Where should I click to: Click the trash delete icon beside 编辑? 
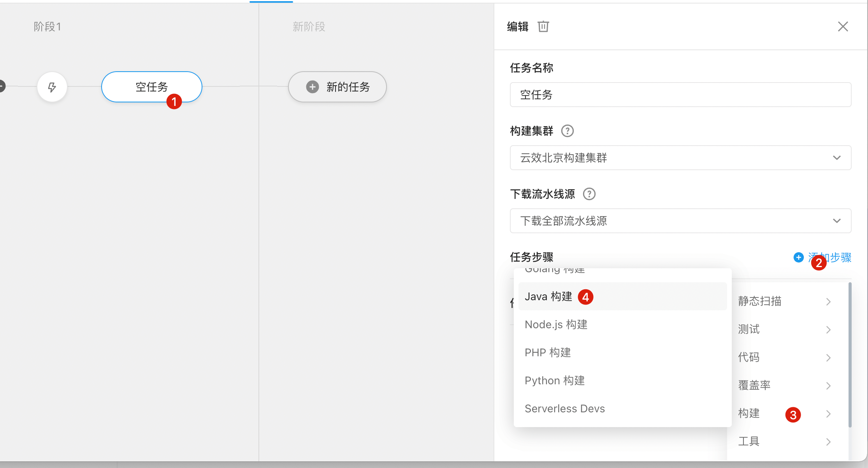(x=543, y=26)
